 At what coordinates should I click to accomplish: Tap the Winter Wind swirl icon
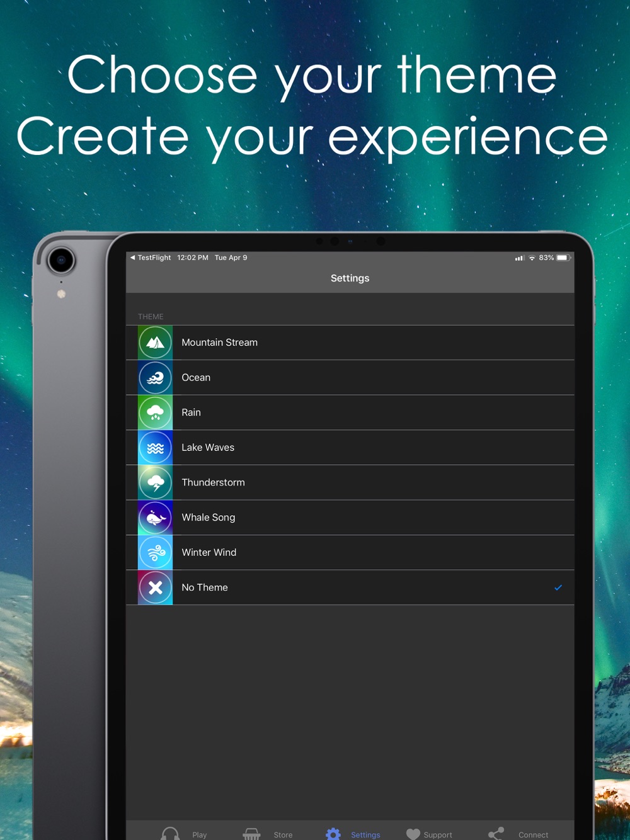pyautogui.click(x=156, y=552)
